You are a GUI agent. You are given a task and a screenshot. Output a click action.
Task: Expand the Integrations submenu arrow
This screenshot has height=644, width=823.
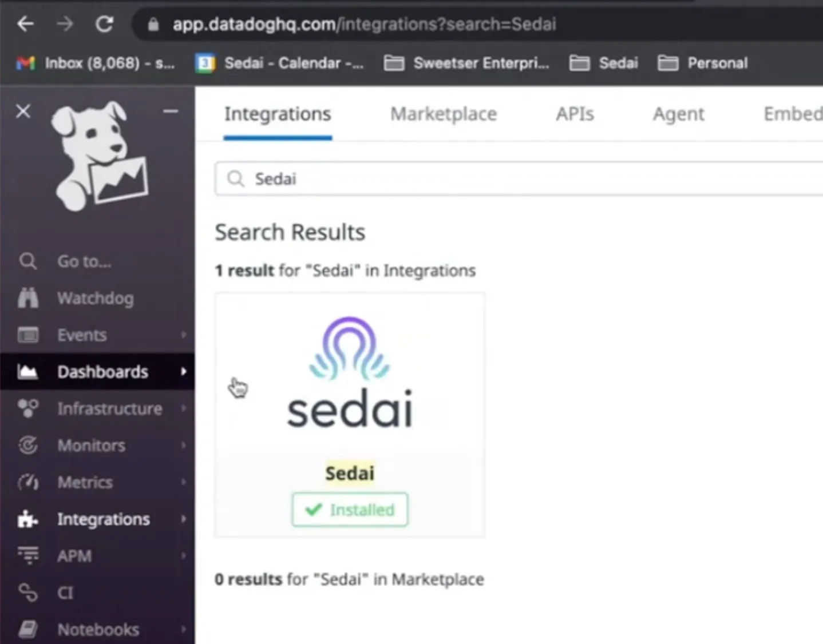pos(184,519)
